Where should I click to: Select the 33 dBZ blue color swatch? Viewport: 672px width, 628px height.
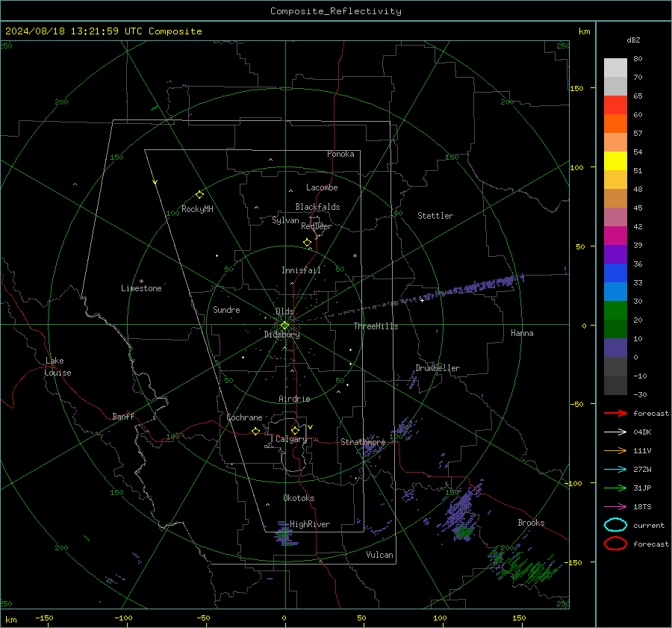(615, 291)
